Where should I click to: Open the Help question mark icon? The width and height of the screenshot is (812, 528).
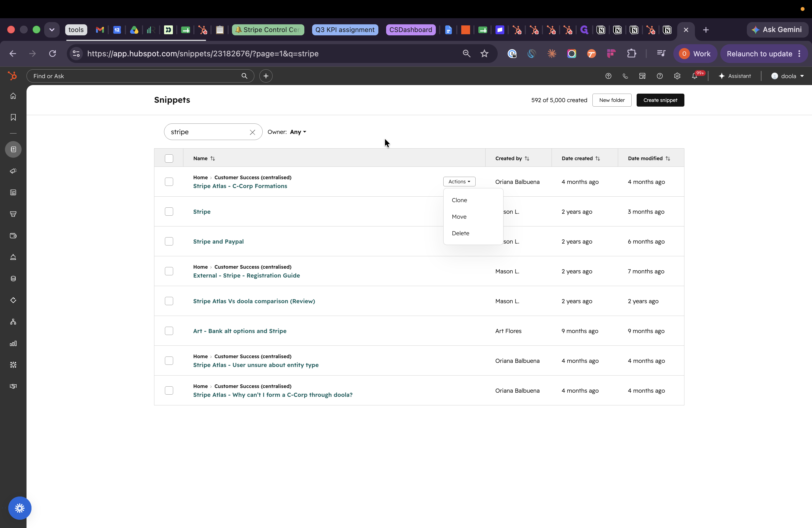(660, 76)
